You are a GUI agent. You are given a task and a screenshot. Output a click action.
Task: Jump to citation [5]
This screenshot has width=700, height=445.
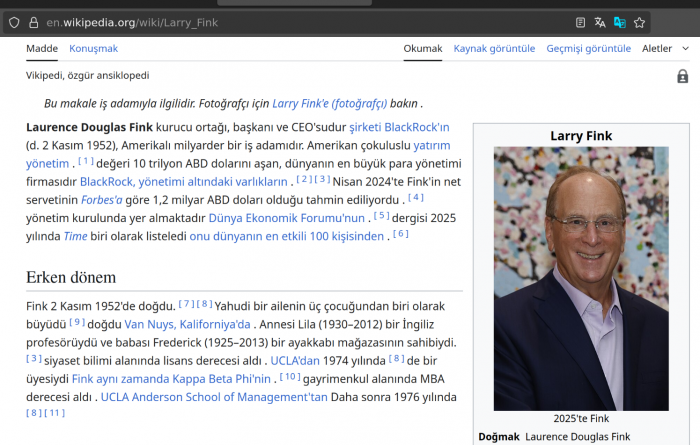[381, 216]
